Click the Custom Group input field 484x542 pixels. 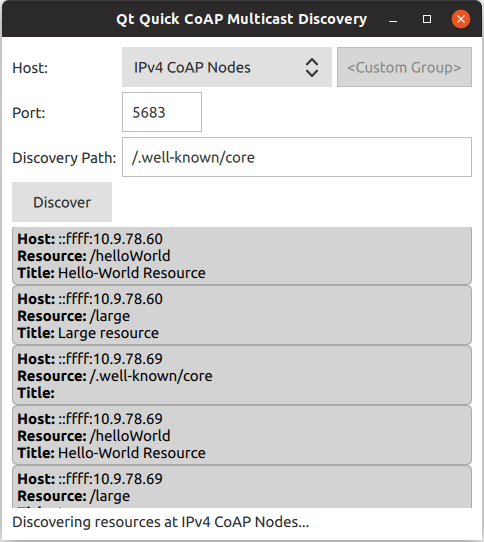click(404, 67)
